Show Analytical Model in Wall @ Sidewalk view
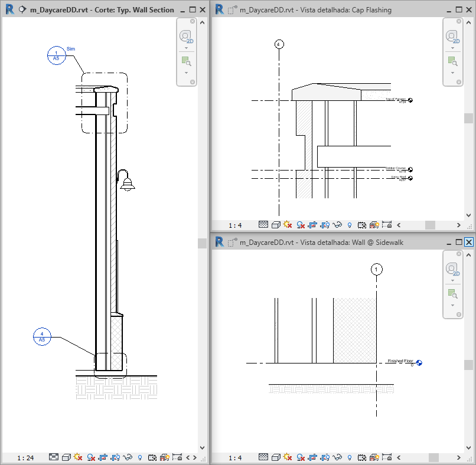Viewport: 476px width, 465px height. point(374,457)
